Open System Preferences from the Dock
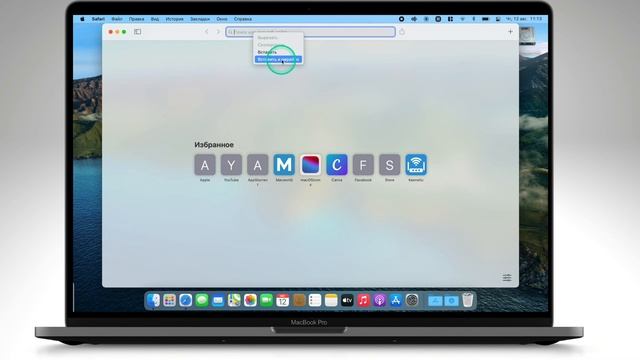Image resolution: width=640 pixels, height=360 pixels. pos(412,300)
